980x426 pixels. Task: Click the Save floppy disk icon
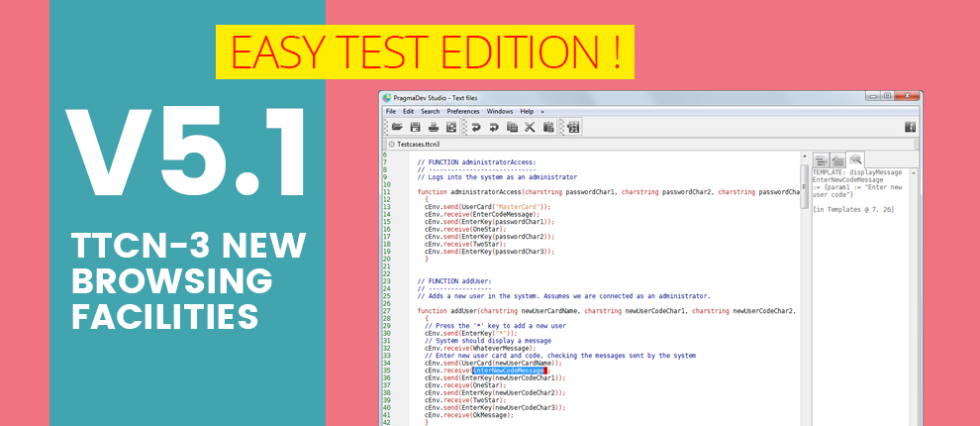pos(415,127)
